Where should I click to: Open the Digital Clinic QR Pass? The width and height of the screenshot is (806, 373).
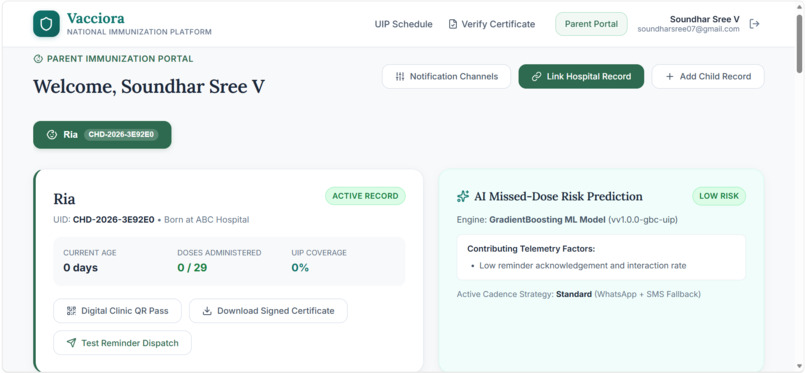point(117,311)
